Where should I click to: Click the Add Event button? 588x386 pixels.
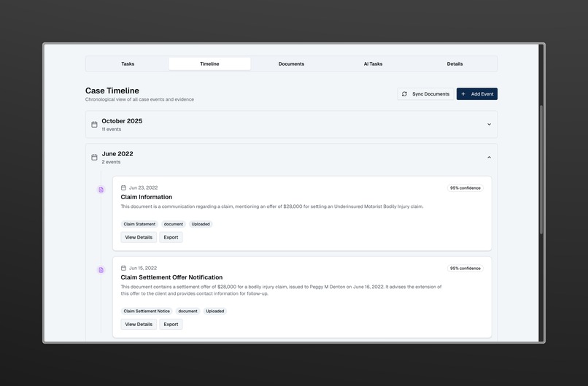click(x=477, y=94)
